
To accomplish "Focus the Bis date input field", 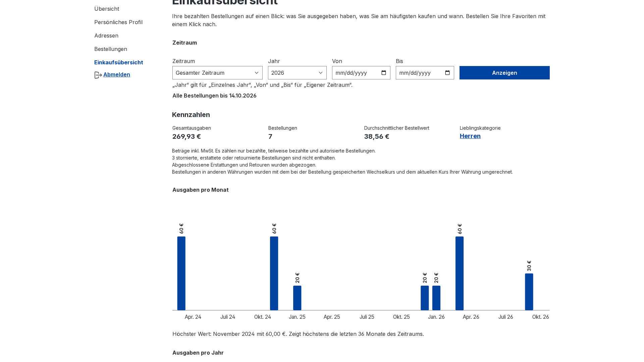I will pos(425,73).
